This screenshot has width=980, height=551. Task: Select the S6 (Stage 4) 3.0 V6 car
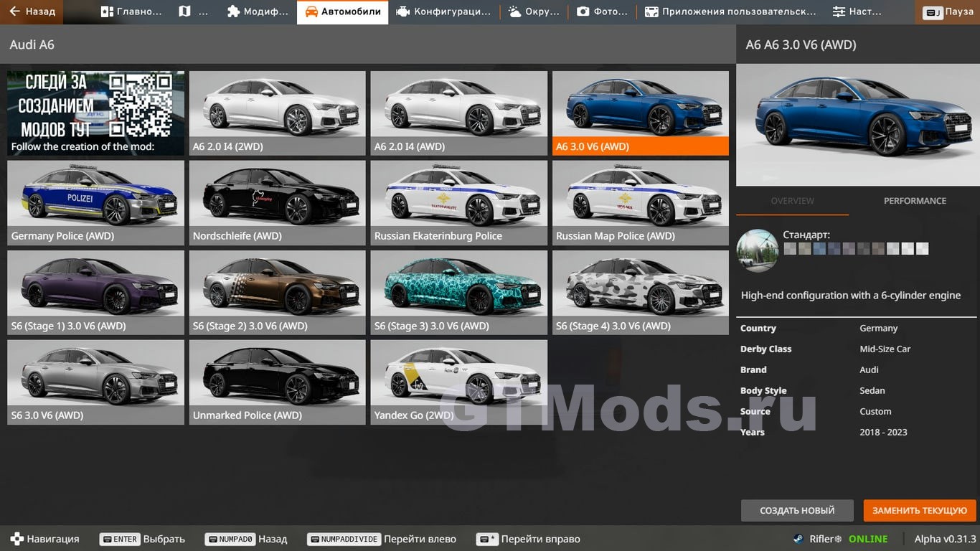(x=641, y=293)
